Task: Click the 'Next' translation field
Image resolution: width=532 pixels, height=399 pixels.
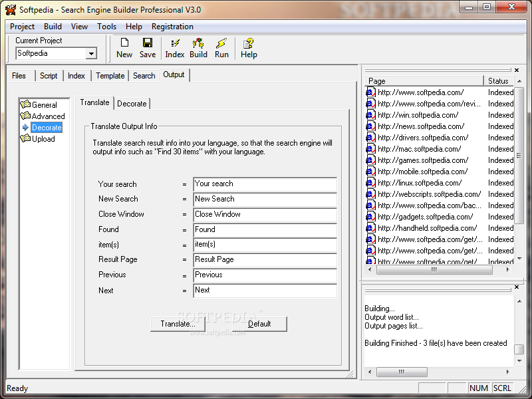Action: coord(265,291)
